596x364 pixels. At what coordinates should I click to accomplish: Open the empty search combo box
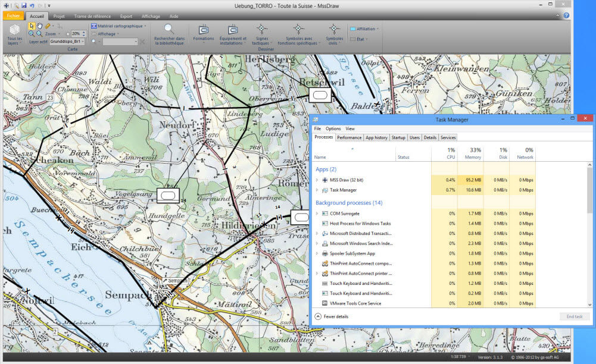click(x=120, y=42)
